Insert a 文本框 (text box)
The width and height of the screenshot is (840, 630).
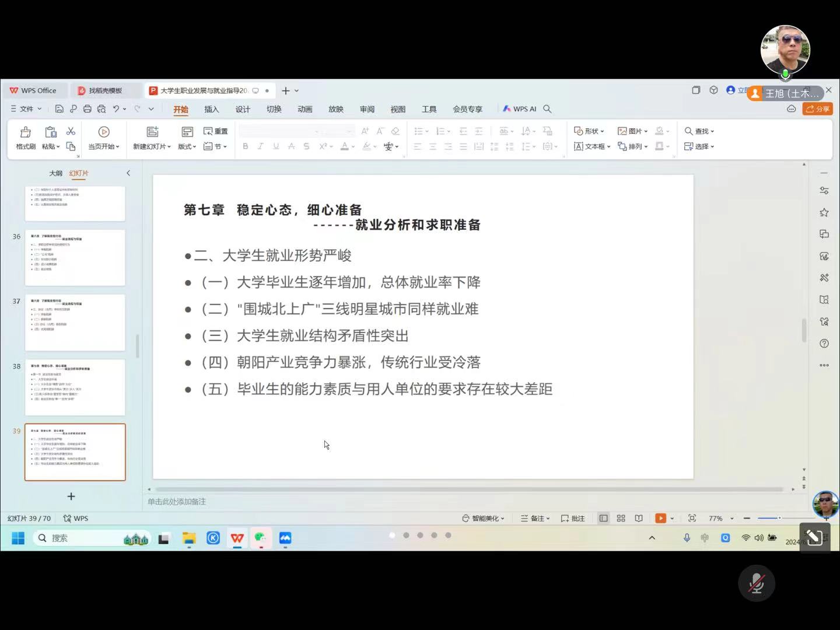591,146
